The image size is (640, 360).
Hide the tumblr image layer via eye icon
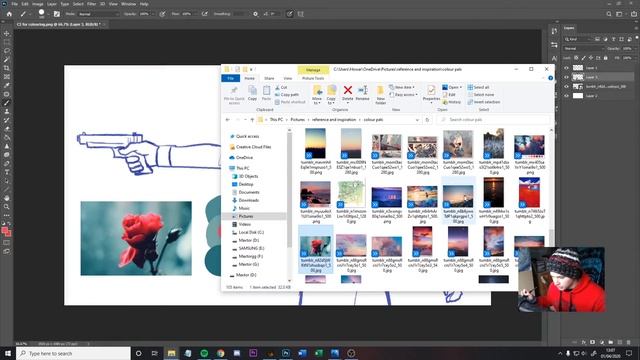567,86
